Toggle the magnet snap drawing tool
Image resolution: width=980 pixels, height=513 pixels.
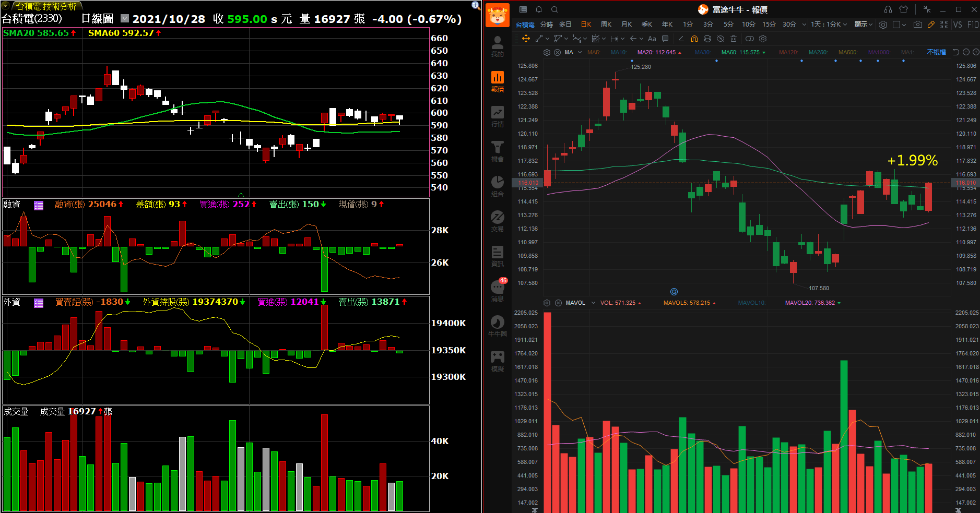point(694,39)
